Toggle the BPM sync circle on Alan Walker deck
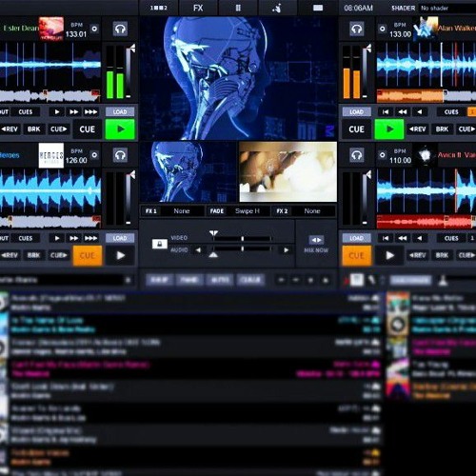The height and width of the screenshot is (476, 476). coord(383,29)
